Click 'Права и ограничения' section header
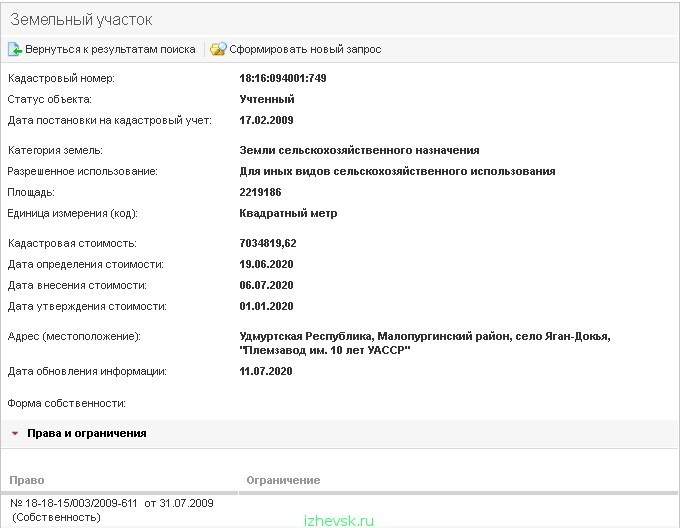 (86, 433)
